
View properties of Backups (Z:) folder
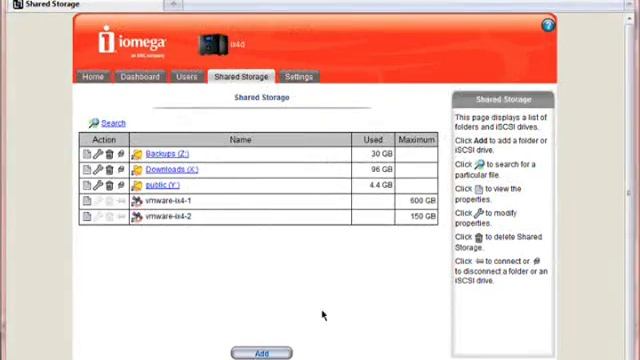pyautogui.click(x=87, y=154)
